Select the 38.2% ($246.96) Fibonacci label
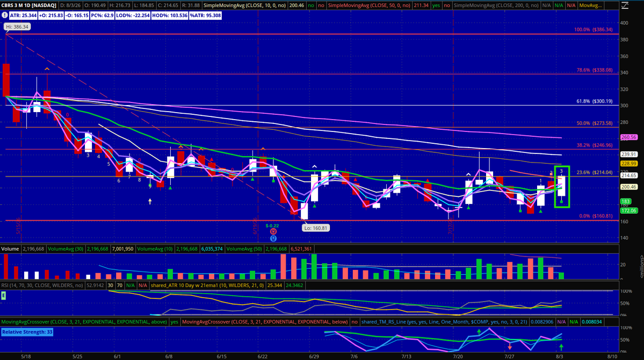 [x=594, y=145]
